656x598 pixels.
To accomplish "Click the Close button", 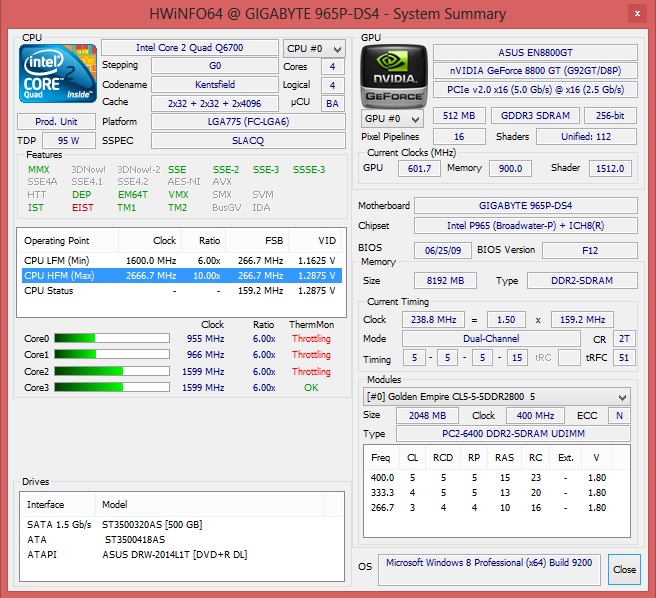I will click(x=624, y=569).
